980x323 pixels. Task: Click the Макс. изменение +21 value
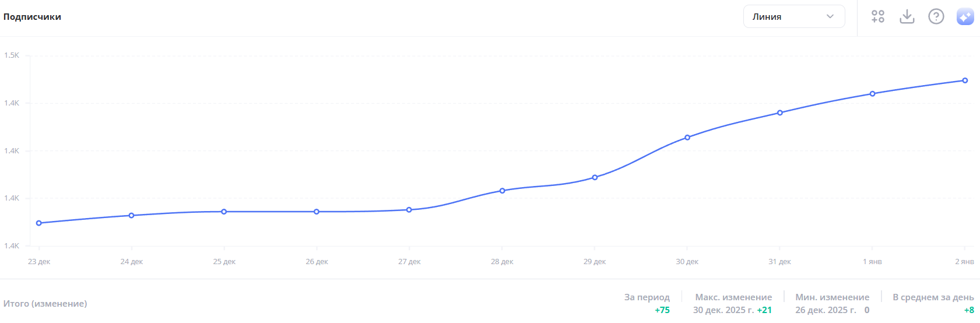764,310
